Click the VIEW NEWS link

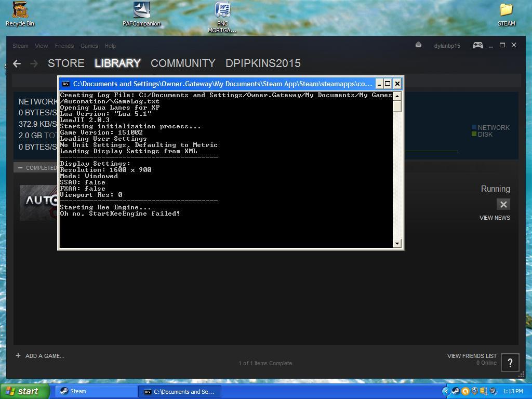coord(494,218)
